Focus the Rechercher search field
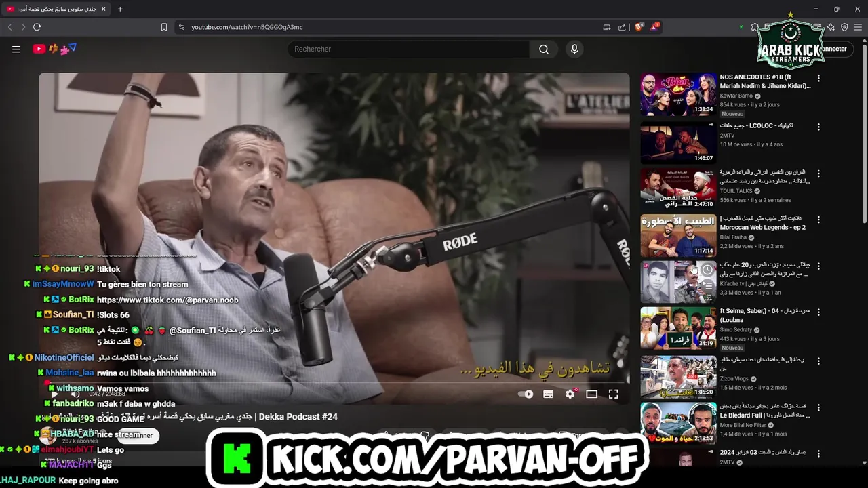The image size is (868, 488). point(409,49)
